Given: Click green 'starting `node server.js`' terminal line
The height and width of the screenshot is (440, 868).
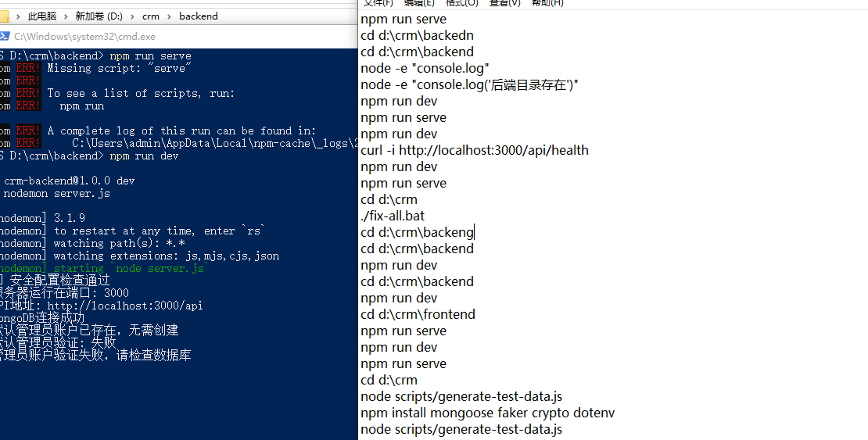Looking at the screenshot, I should coord(102,268).
